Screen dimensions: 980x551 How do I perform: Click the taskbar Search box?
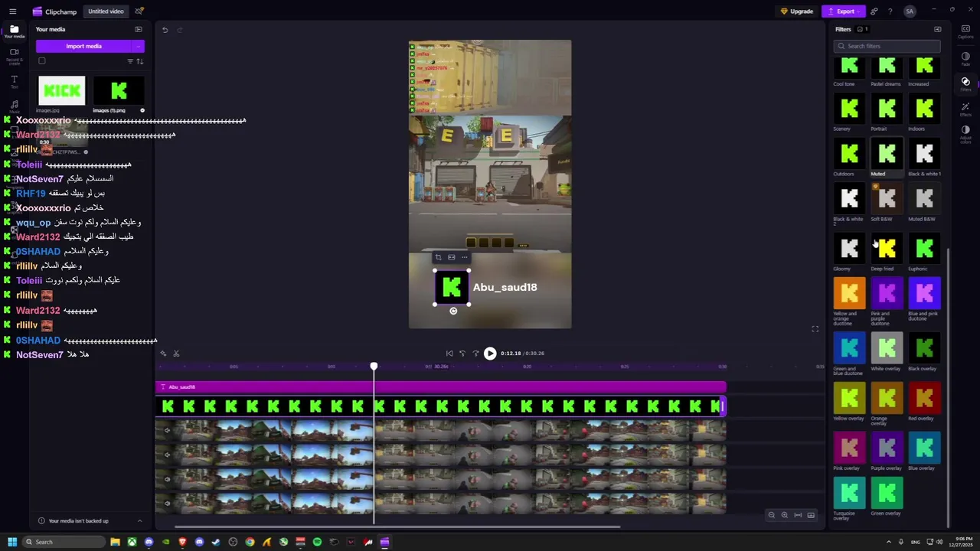click(x=64, y=542)
